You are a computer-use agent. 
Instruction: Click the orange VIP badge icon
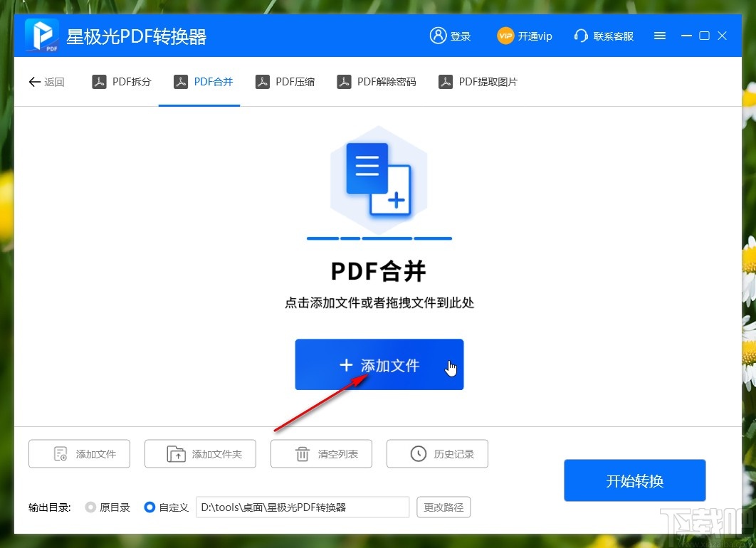click(x=505, y=36)
